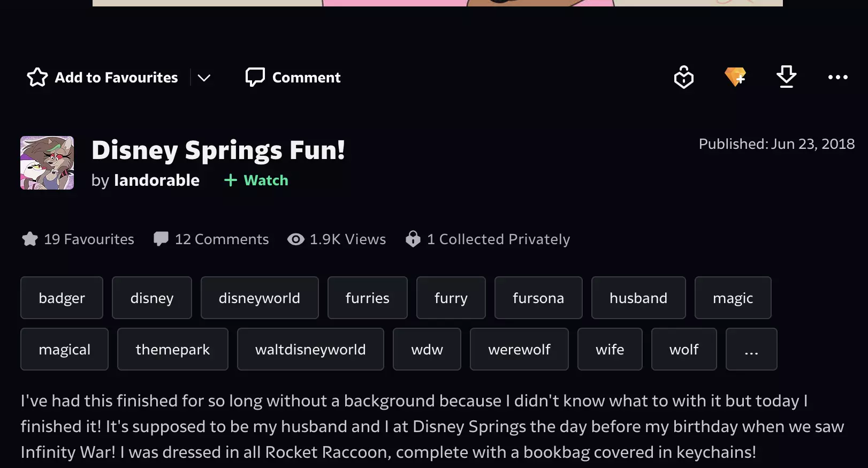Open the add to collection icon
This screenshot has width=868, height=468.
pos(684,77)
